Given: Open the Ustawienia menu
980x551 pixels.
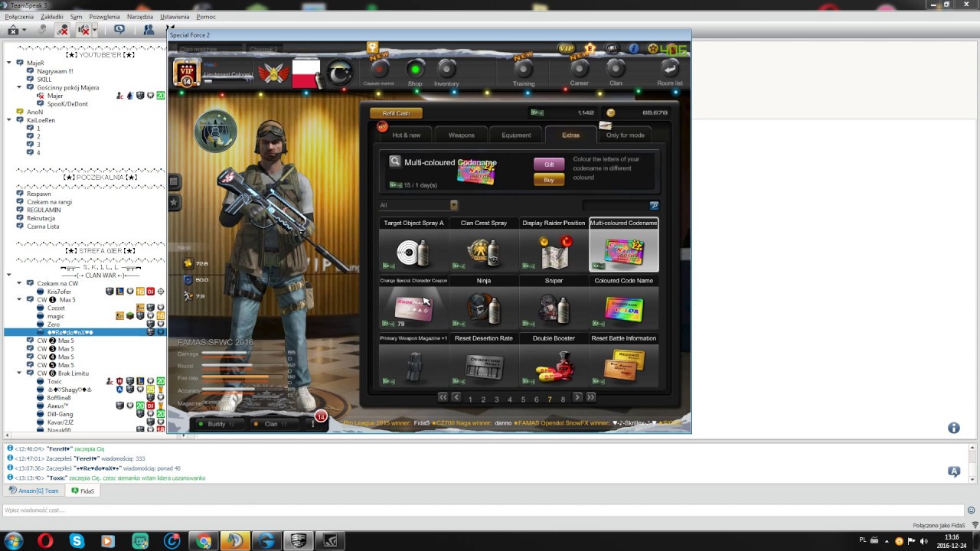Looking at the screenshot, I should (x=175, y=16).
